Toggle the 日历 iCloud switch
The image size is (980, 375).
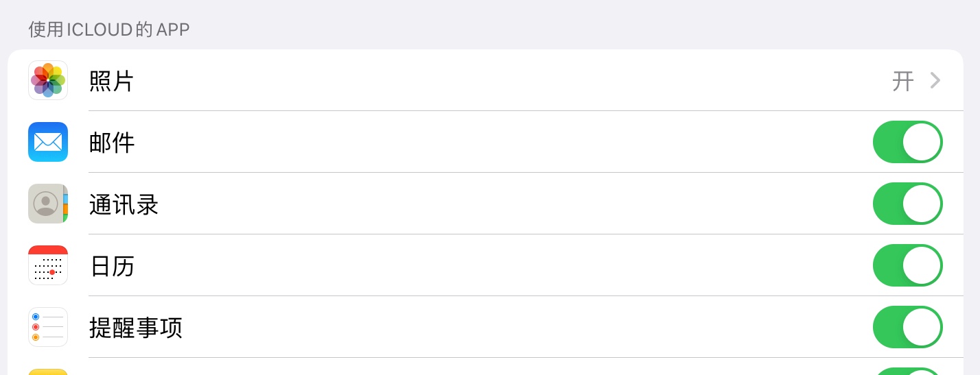[x=907, y=265]
